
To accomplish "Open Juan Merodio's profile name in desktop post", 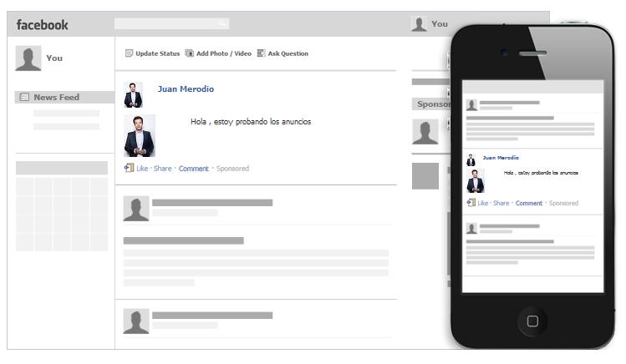I will coord(186,89).
